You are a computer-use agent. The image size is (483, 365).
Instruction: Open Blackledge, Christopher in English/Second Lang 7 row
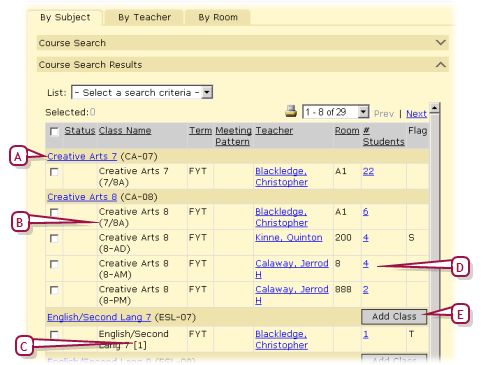point(281,339)
